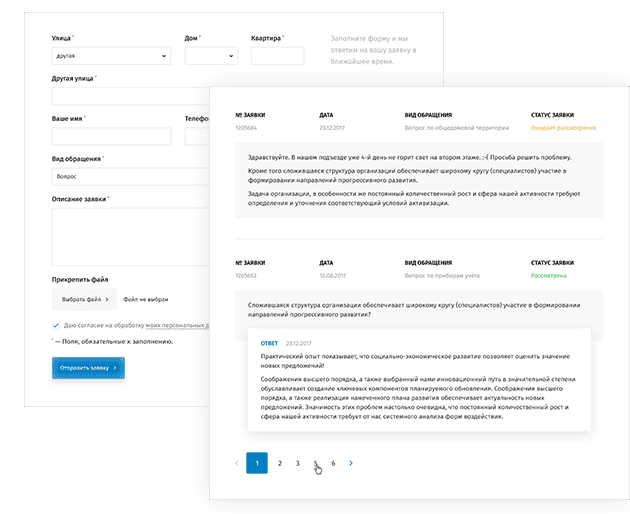The width and height of the screenshot is (630, 514).
Task: Select the Ваше имя text field
Action: click(111, 136)
